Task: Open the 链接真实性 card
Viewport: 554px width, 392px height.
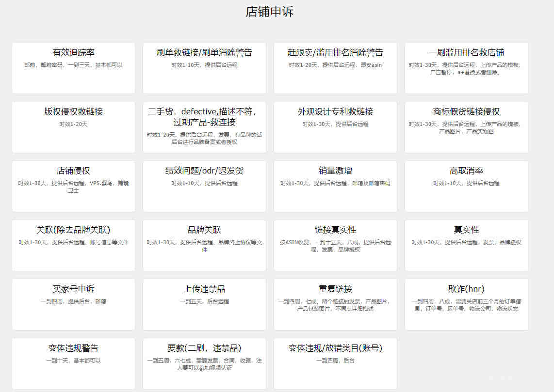Action: (335, 246)
